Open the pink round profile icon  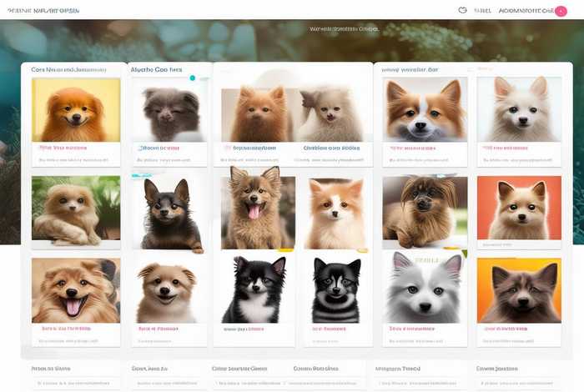click(x=561, y=11)
